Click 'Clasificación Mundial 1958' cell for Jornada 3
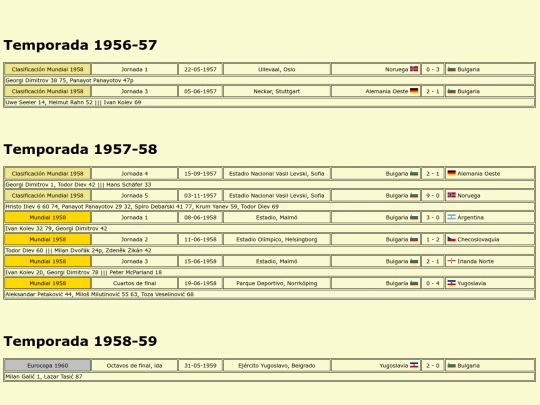Viewport: 540px width, 405px height. pos(48,91)
